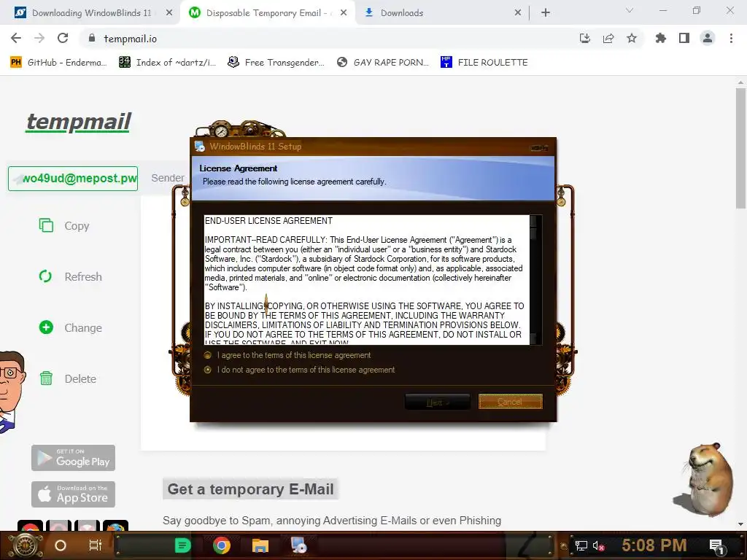The image size is (747, 560).
Task: Open the Chrome profile avatar
Action: coord(708,38)
